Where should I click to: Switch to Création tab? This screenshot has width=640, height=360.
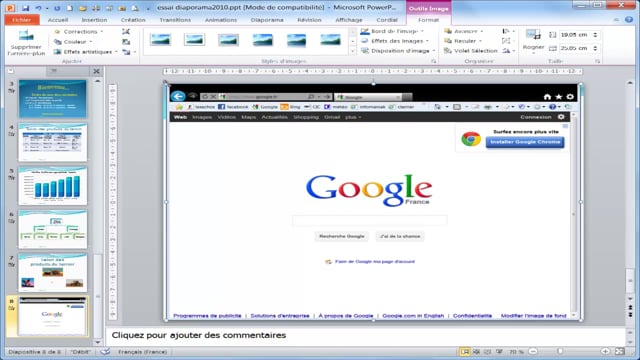tap(133, 20)
